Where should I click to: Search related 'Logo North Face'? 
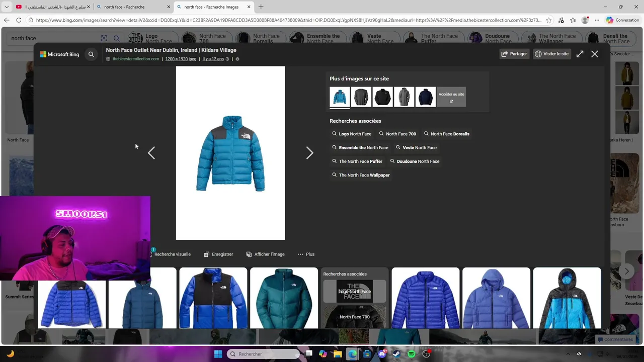[x=352, y=134]
